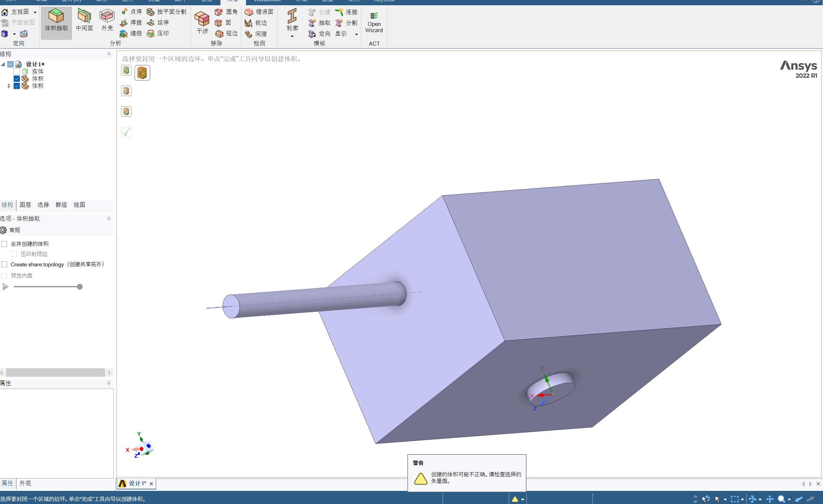Click the spin/rotate view icon in status bar
823x504 pixels.
753,499
